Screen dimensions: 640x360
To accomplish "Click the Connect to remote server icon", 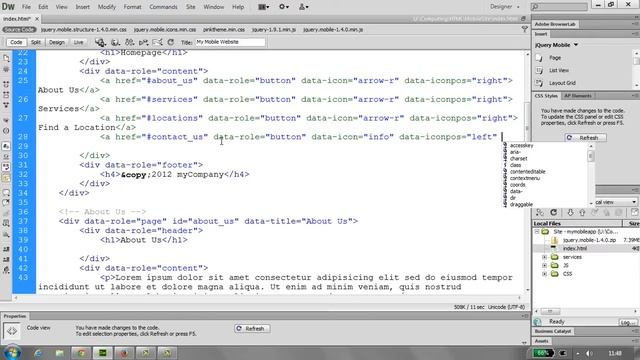I will 540,213.
